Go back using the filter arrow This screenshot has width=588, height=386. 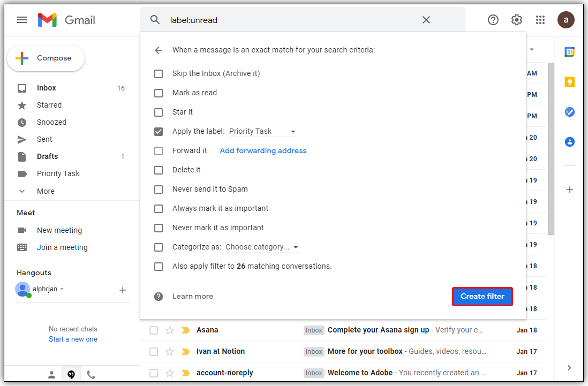159,50
